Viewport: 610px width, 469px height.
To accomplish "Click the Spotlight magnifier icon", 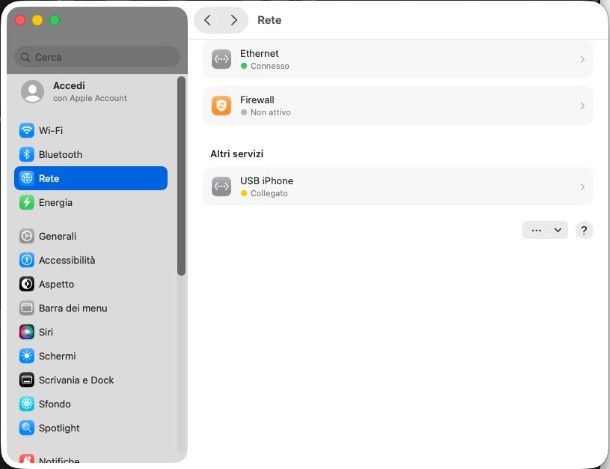I will pyautogui.click(x=26, y=428).
